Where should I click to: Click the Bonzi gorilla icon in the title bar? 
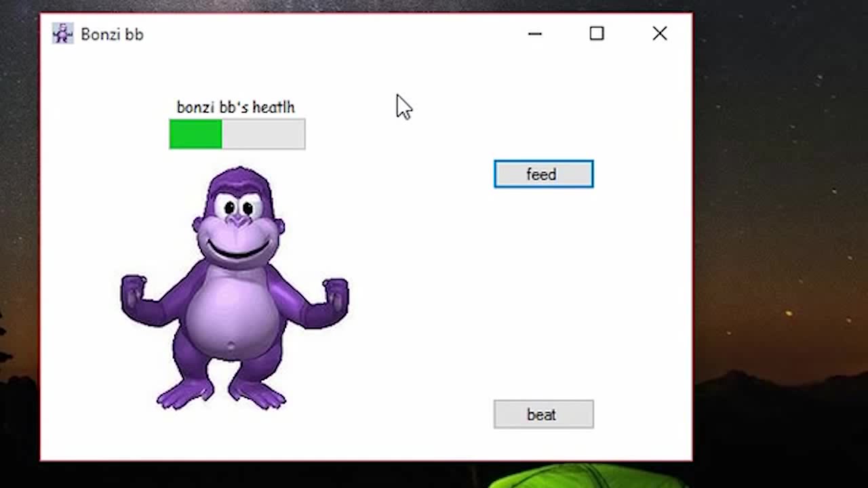(62, 33)
